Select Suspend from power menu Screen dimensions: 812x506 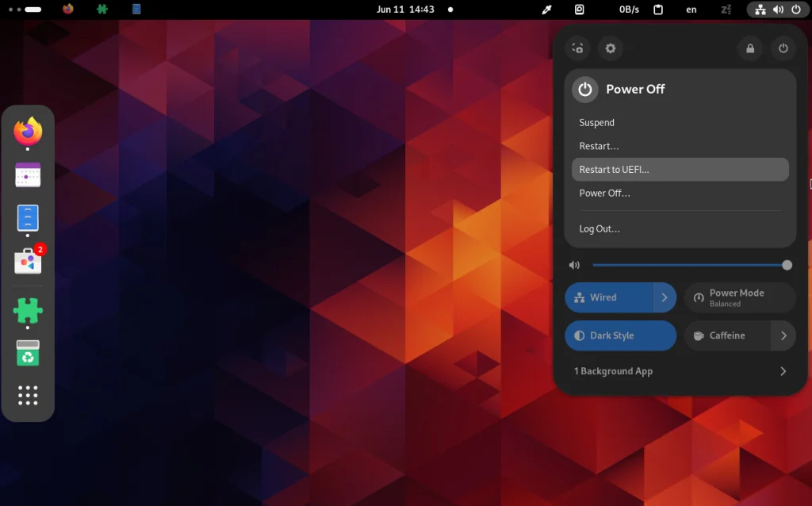tap(680, 123)
